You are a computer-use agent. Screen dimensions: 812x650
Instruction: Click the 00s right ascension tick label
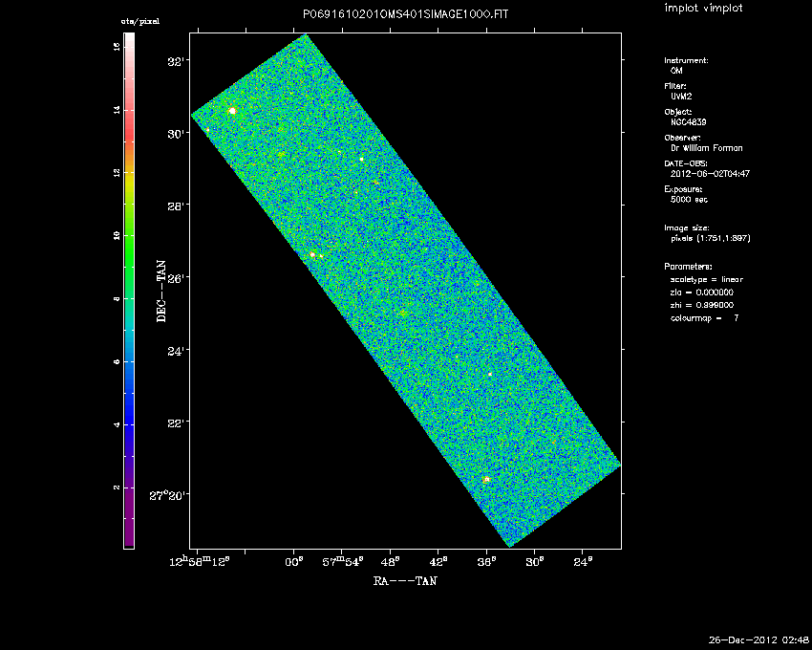click(x=293, y=562)
